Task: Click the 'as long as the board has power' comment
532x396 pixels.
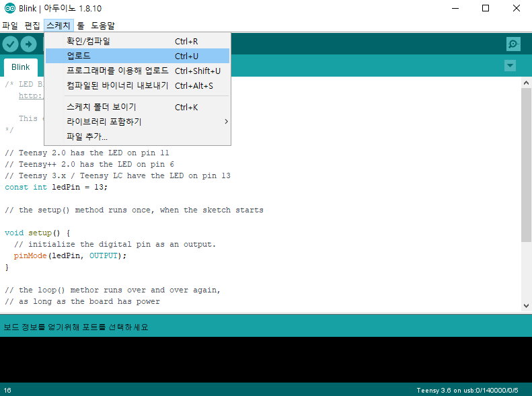Action: pos(82,301)
